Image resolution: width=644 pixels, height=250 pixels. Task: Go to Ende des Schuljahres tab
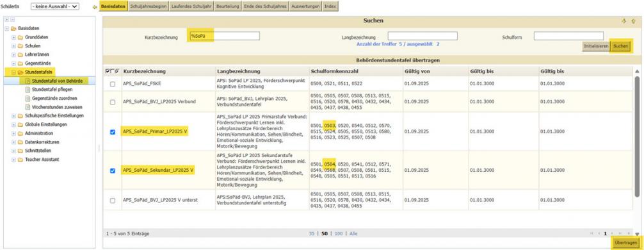pyautogui.click(x=264, y=6)
